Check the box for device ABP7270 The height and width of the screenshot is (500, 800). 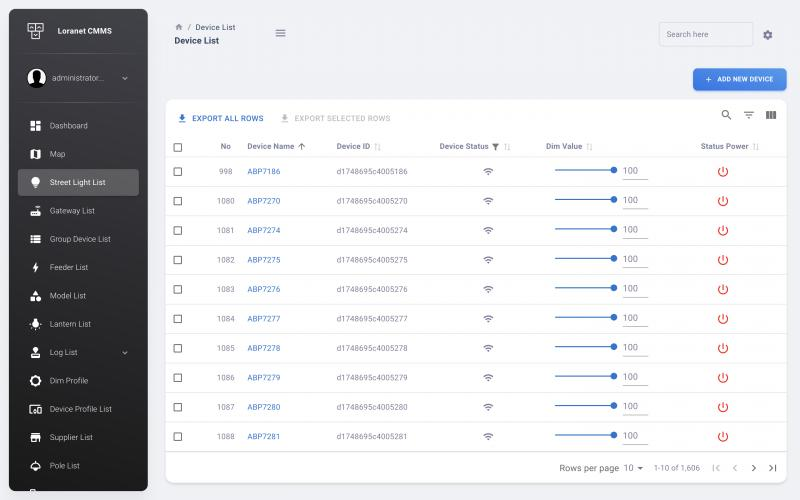point(178,201)
